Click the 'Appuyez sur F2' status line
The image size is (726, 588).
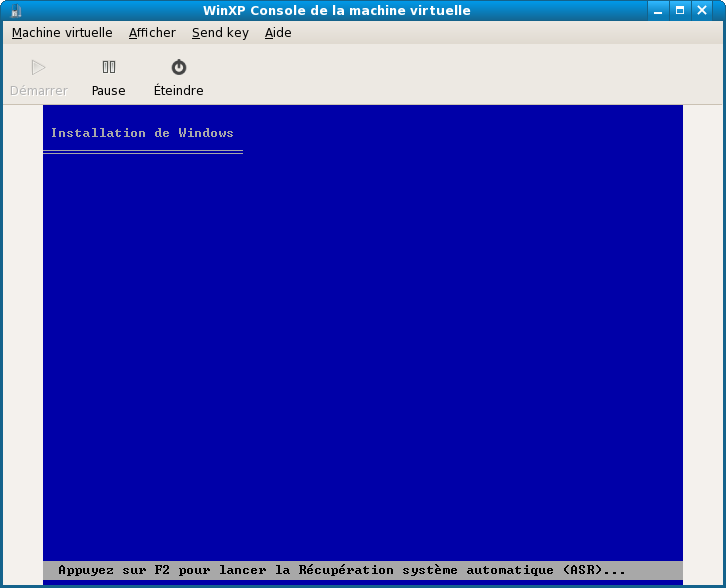click(363, 570)
